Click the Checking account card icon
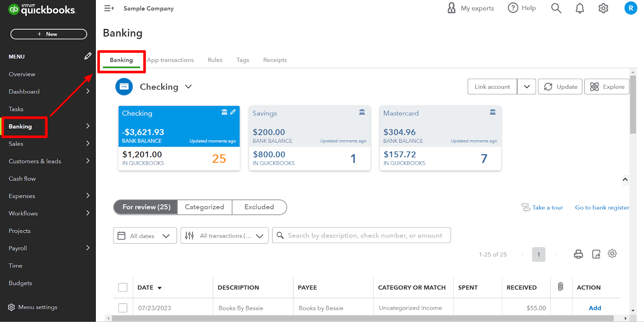The height and width of the screenshot is (322, 644). (x=124, y=87)
